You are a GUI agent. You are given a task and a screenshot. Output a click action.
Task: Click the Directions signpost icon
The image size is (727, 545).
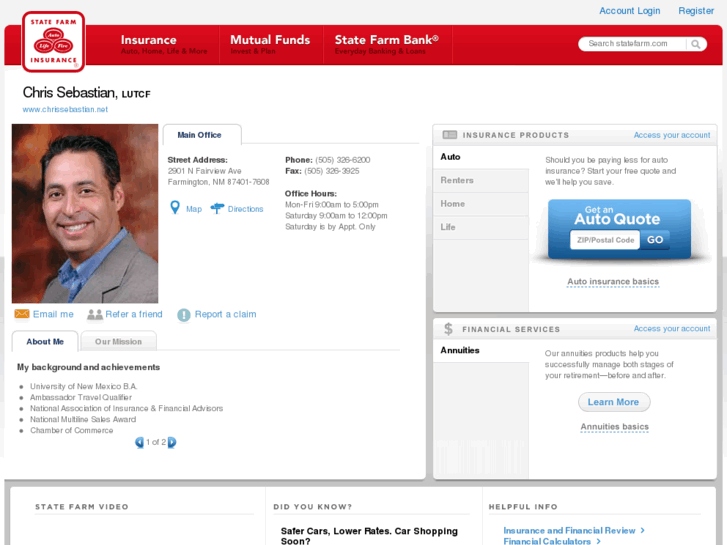217,209
